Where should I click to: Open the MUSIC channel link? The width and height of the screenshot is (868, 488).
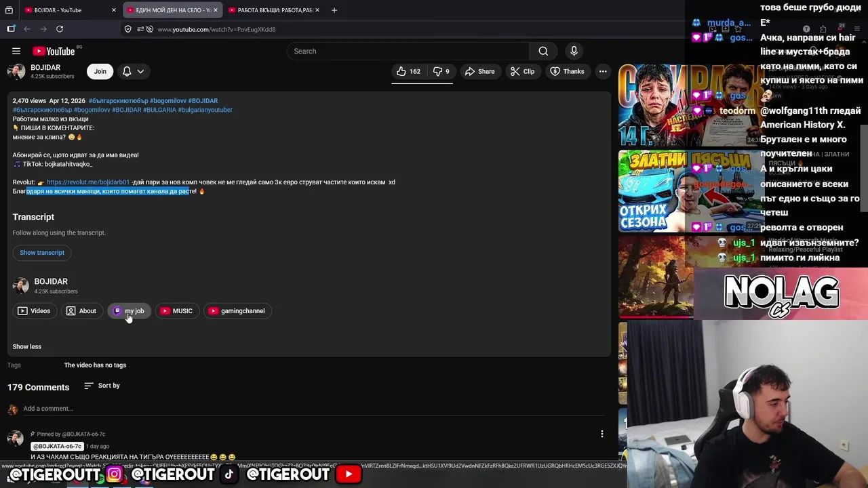pos(176,311)
